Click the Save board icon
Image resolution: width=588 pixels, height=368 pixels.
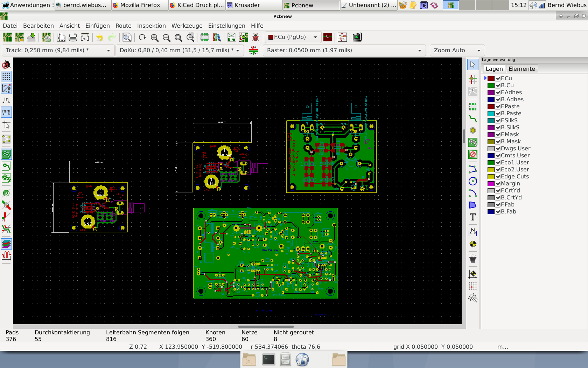click(x=31, y=37)
